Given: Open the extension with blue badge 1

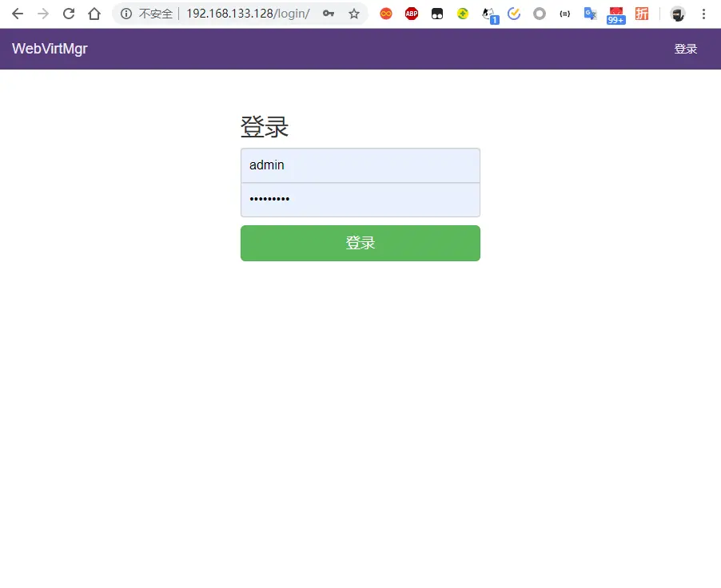Looking at the screenshot, I should (x=490, y=14).
